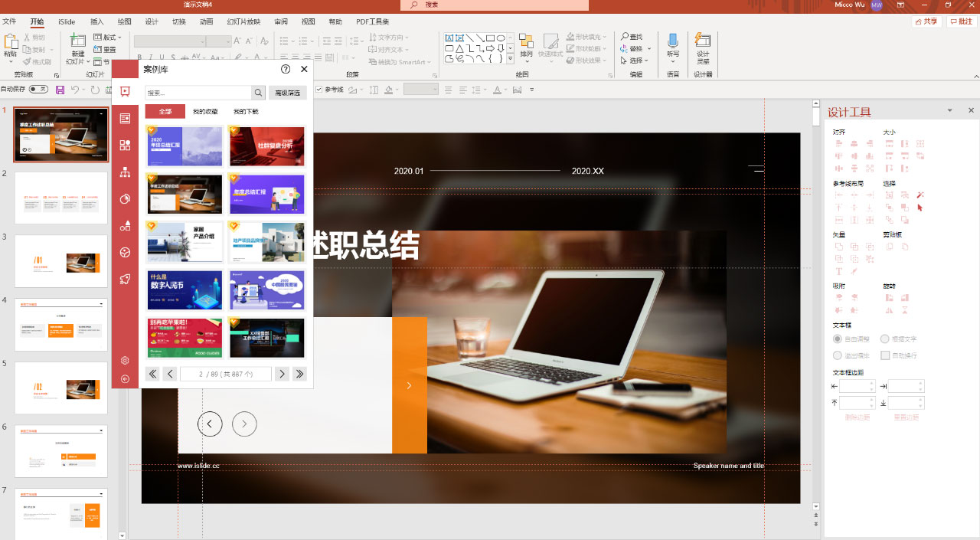Click the purple save icon in quick access bar
The width and height of the screenshot is (980, 540).
(x=60, y=90)
